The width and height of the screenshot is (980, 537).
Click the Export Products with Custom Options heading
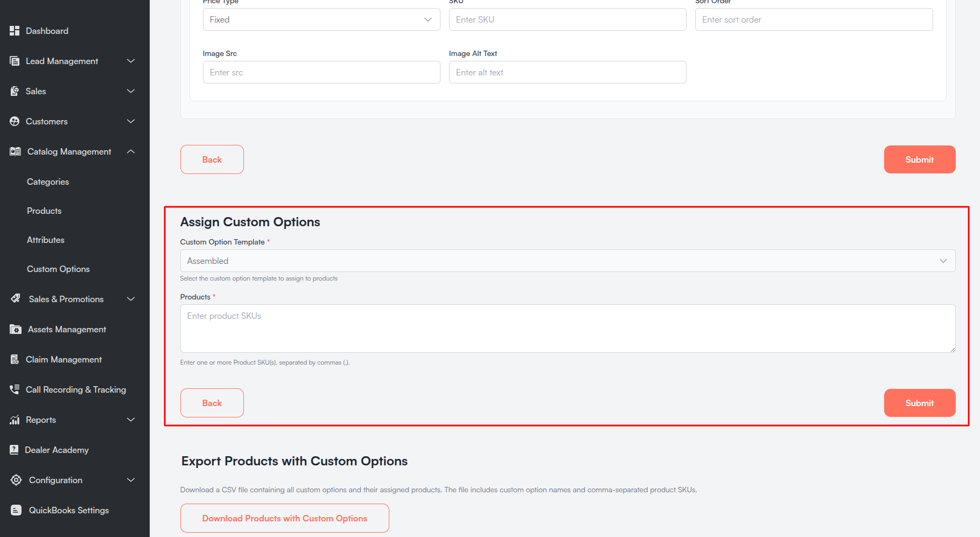[x=295, y=461]
